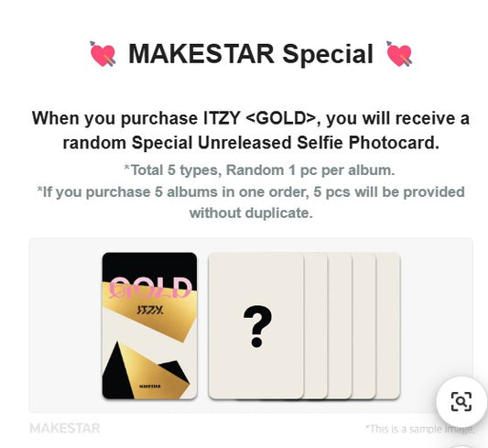Click the right heart-with-arrow emoji

click(399, 54)
